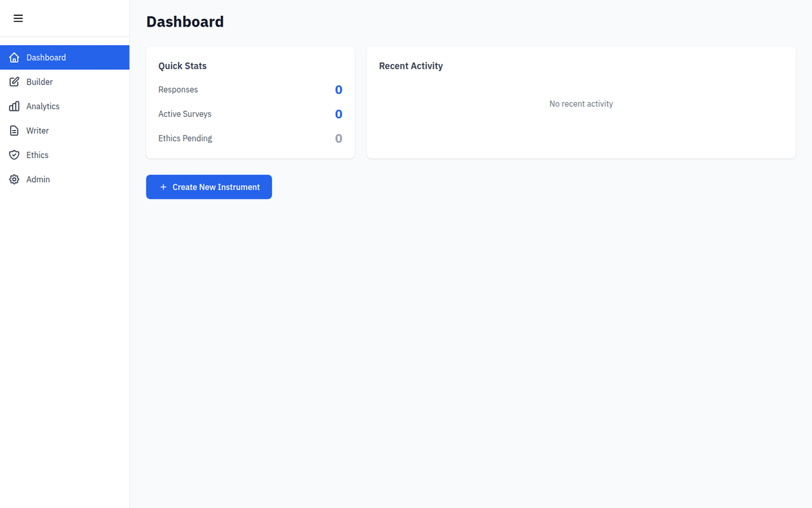Click the Dashboard page heading
Screen dimensions: 812x508
(x=185, y=22)
